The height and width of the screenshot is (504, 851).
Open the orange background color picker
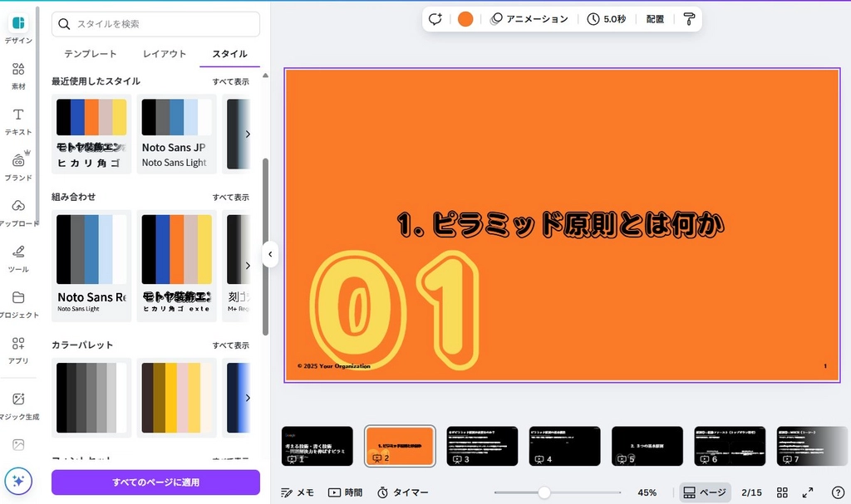465,19
